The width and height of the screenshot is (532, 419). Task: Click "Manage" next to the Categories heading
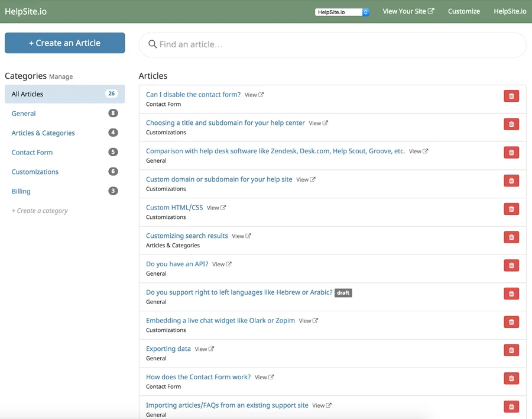[x=63, y=76]
